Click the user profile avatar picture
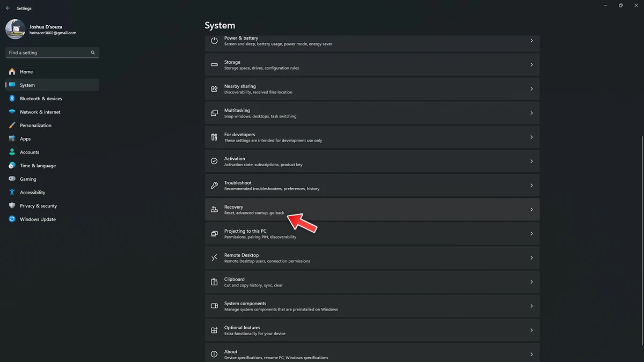 point(15,29)
